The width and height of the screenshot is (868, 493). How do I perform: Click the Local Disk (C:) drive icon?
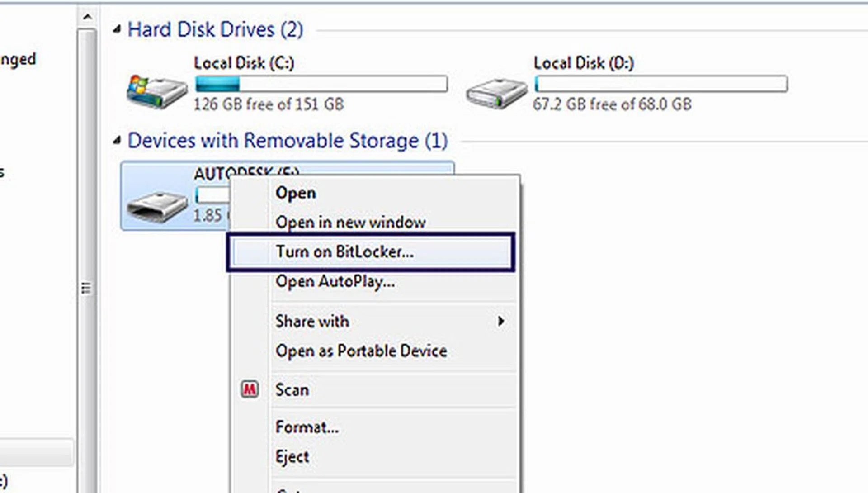[x=157, y=91]
